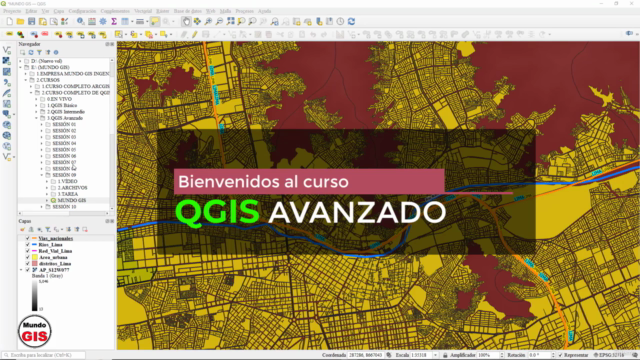Open the Ráster menu
Image resolution: width=640 pixels, height=360 pixels.
162,11
